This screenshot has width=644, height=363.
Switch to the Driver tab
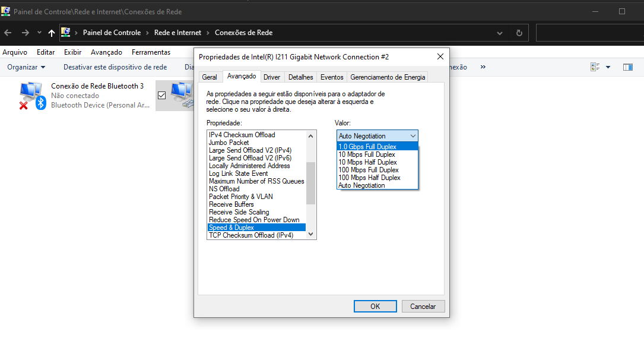(272, 77)
